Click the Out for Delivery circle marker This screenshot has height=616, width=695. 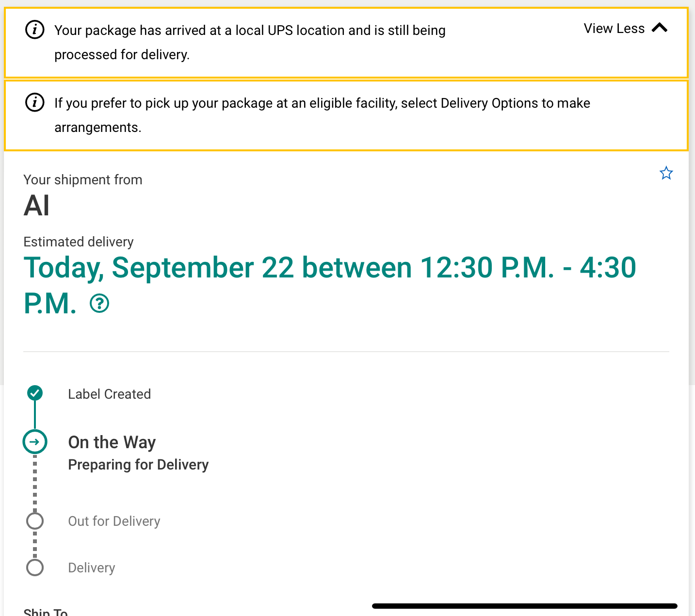(35, 521)
